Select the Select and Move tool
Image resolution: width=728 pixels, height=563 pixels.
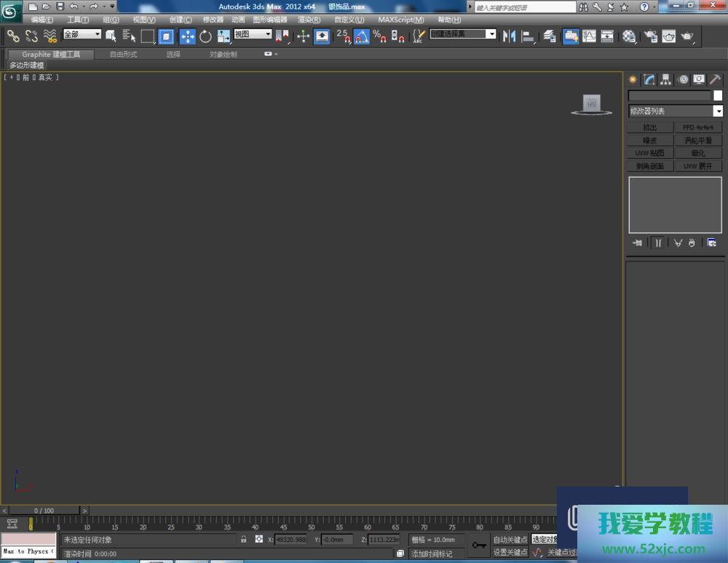click(x=187, y=36)
